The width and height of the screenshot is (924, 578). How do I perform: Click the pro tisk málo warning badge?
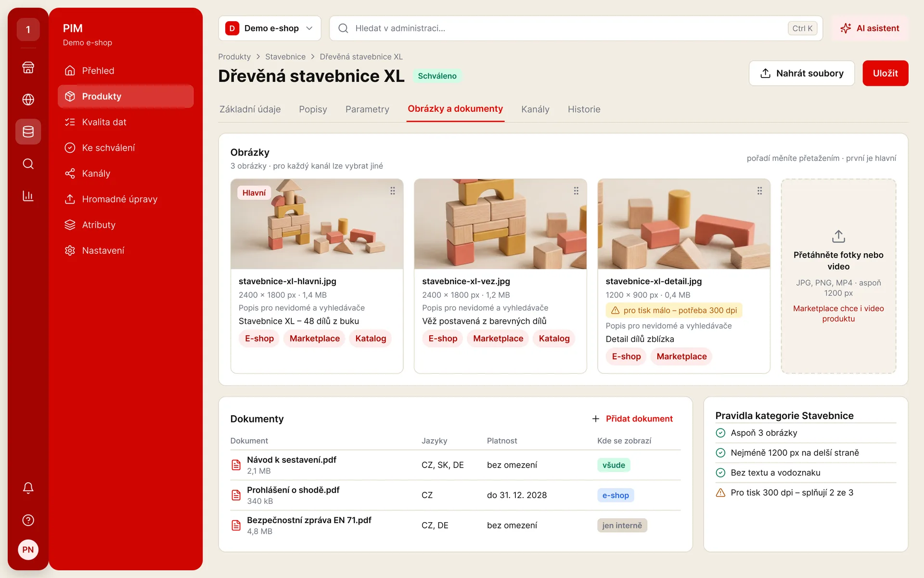pos(674,310)
